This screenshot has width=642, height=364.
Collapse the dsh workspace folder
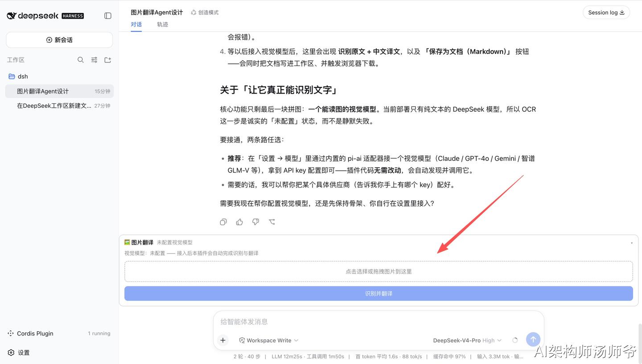18,76
